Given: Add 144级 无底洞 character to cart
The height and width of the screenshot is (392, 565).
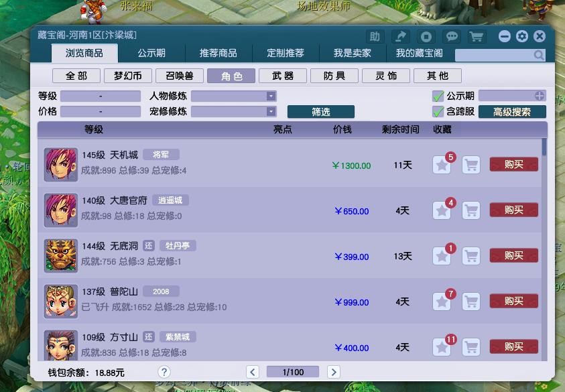Looking at the screenshot, I should pos(471,256).
